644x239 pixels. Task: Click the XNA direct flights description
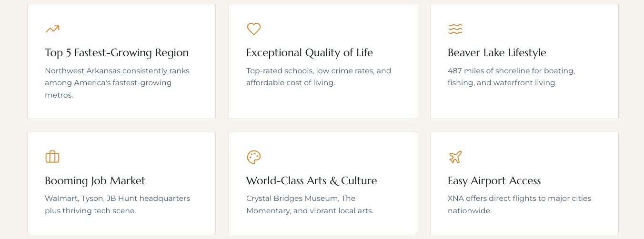pyautogui.click(x=513, y=204)
